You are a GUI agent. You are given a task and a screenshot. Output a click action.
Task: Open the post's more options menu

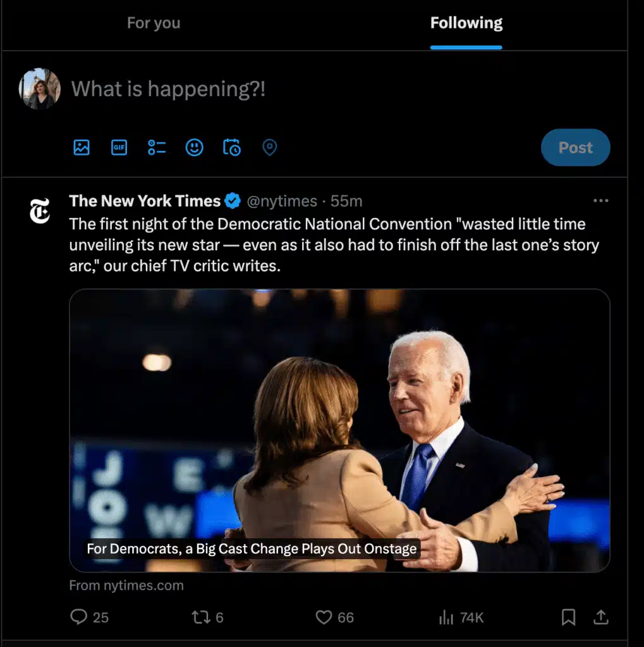tap(600, 201)
